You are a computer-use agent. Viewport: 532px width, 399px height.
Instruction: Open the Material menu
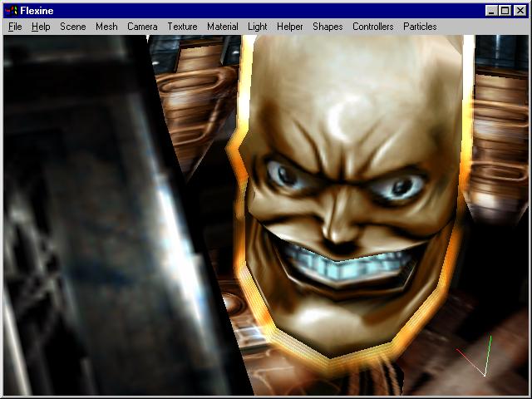223,27
